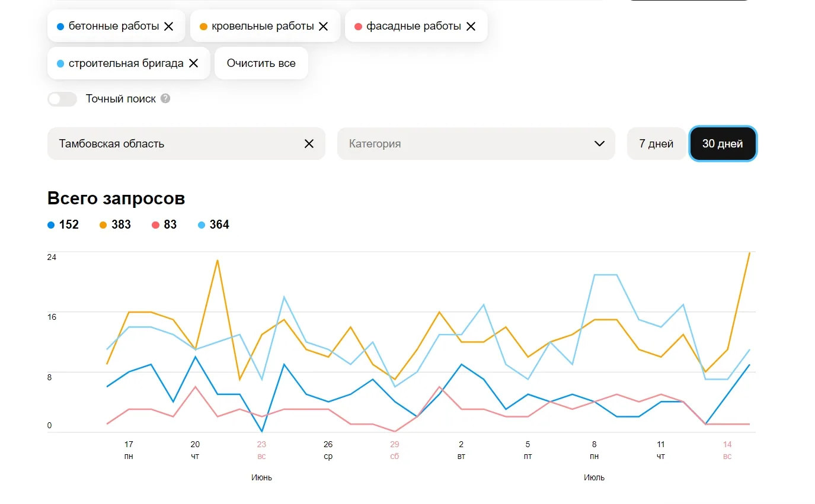
Task: Remove the фасадные работы tag
Action: pyautogui.click(x=471, y=26)
